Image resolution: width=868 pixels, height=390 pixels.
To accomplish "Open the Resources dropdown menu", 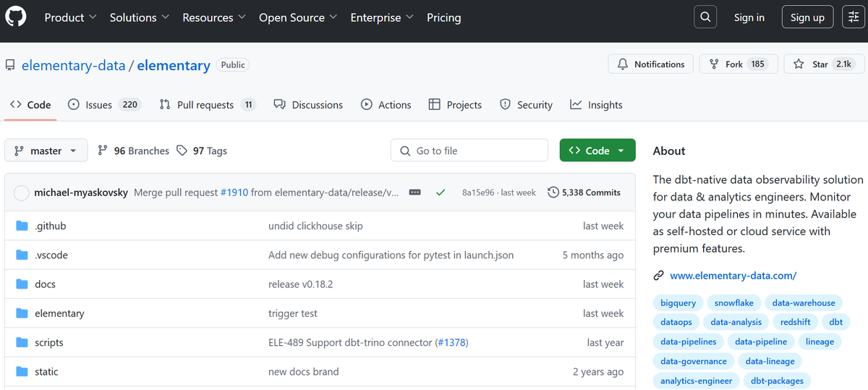I will pos(214,17).
